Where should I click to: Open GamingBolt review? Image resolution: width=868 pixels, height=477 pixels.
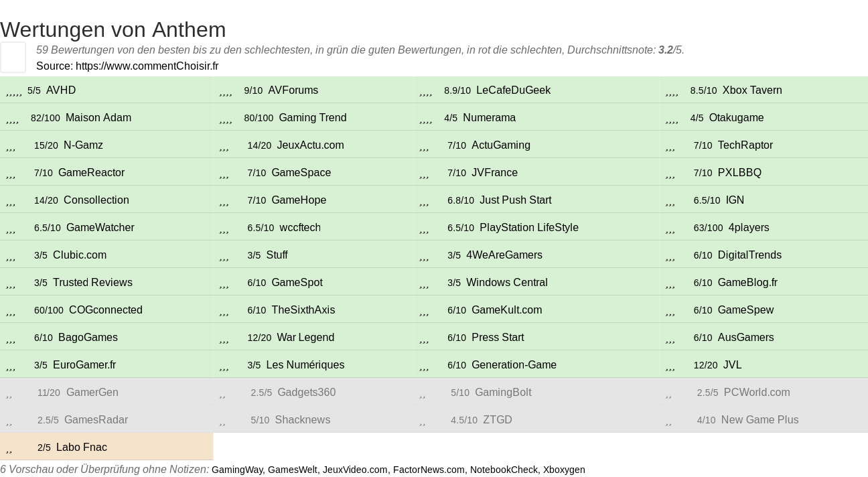503,393
